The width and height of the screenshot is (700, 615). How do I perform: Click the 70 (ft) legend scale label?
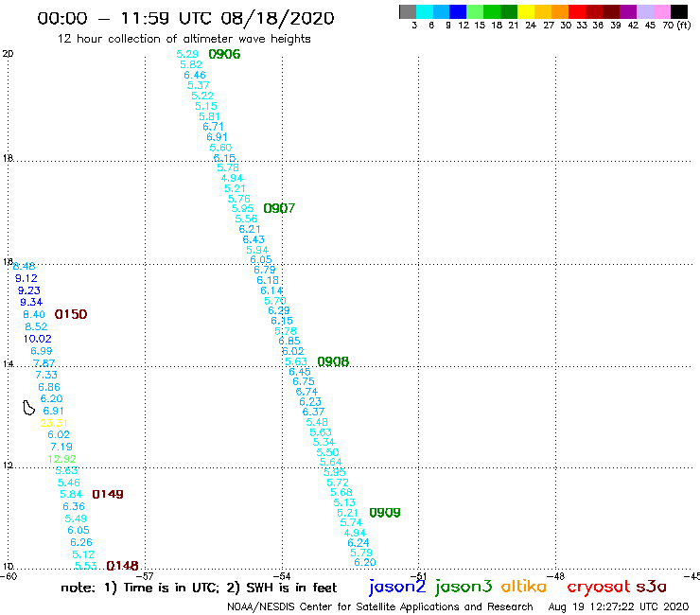point(676,25)
